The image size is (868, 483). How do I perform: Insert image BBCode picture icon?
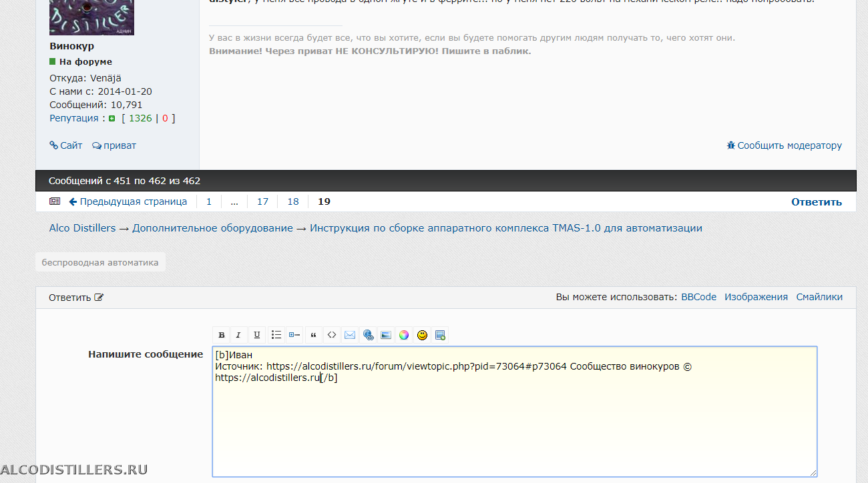(386, 335)
